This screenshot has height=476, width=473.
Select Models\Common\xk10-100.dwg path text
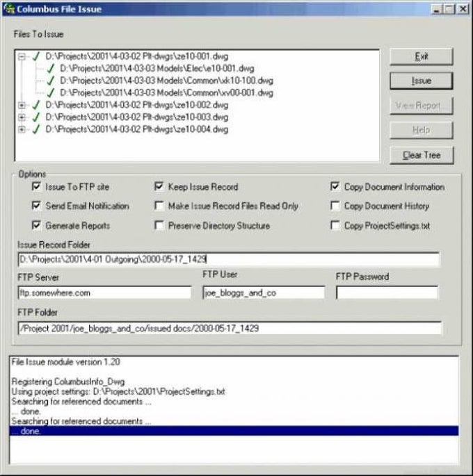(x=166, y=81)
